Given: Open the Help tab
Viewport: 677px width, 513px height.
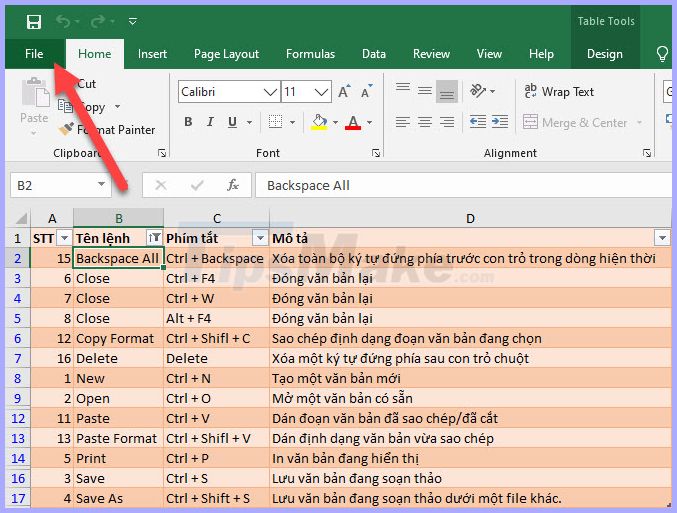Looking at the screenshot, I should click(541, 54).
